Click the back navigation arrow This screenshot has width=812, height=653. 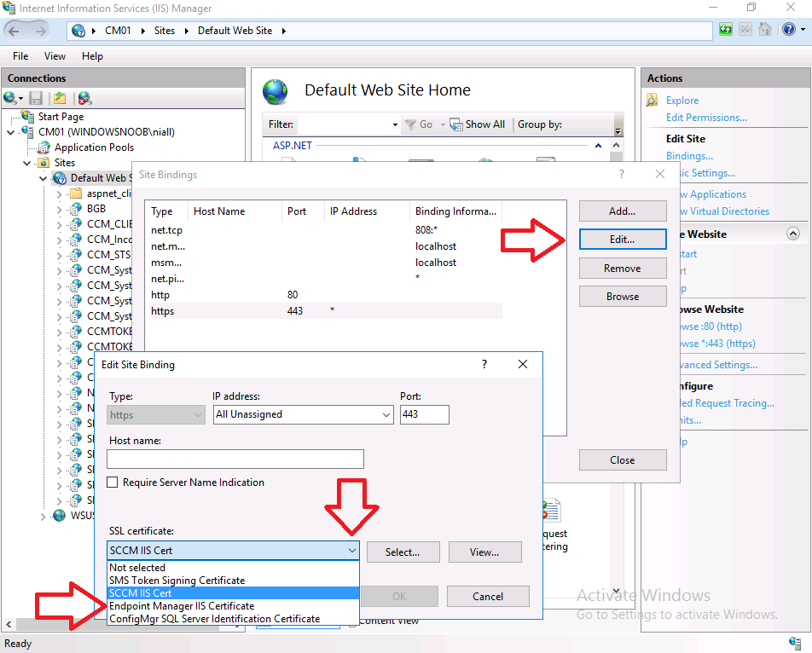14,31
